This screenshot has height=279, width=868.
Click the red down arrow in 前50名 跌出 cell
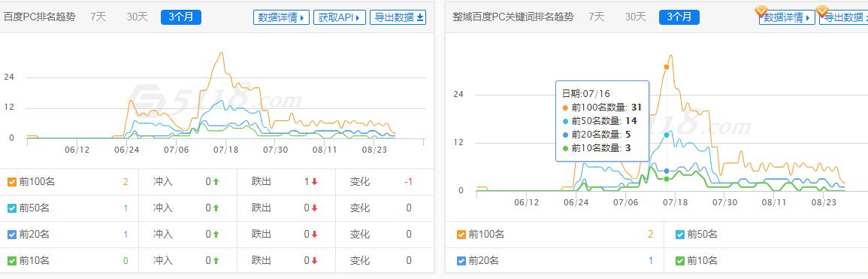click(314, 208)
